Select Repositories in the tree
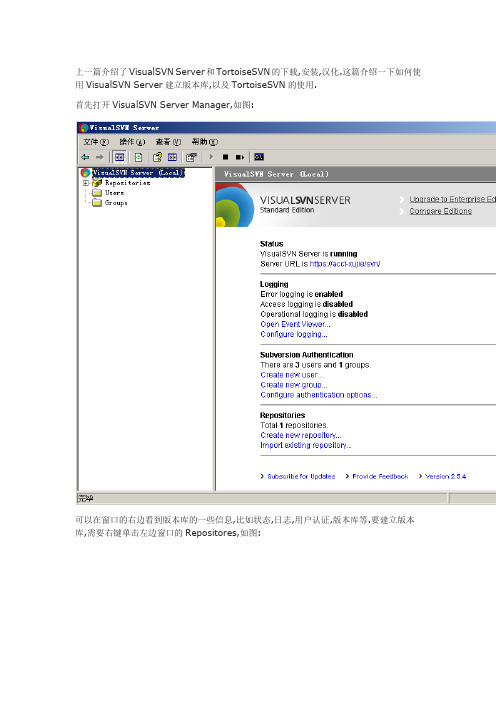 128,183
